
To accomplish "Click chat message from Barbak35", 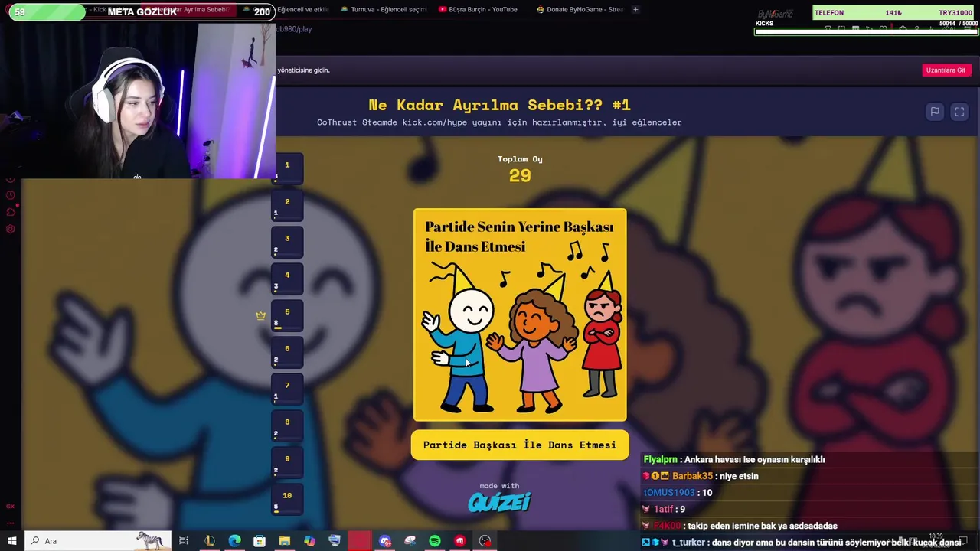I will pyautogui.click(x=701, y=476).
